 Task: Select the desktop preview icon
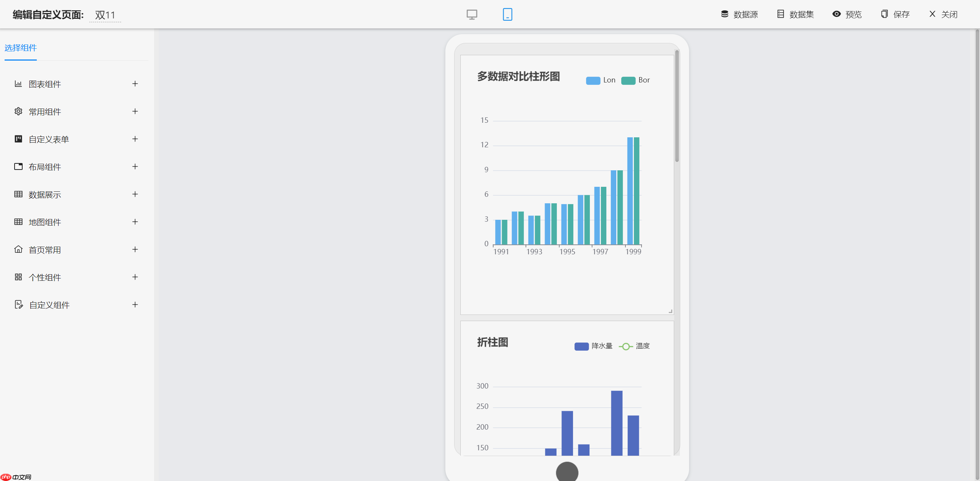471,14
